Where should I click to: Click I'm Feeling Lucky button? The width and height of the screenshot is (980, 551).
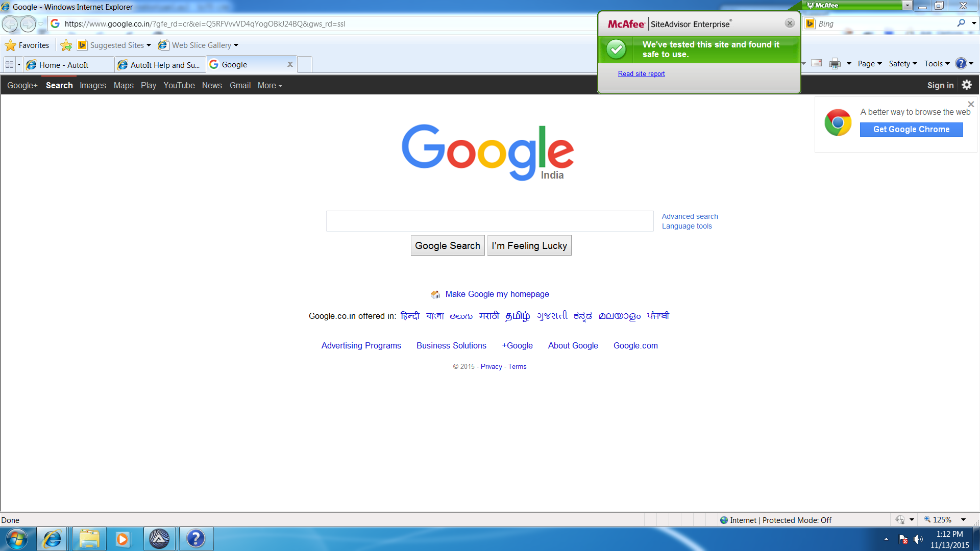[x=529, y=245]
